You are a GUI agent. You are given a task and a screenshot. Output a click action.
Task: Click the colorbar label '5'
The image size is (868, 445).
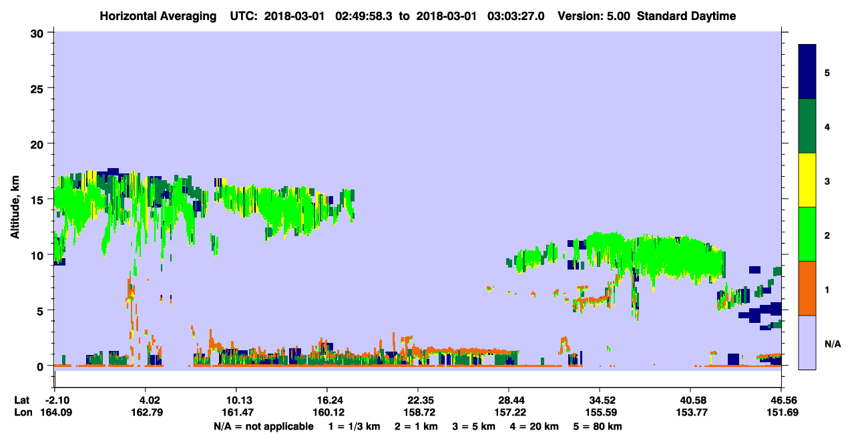tap(827, 72)
